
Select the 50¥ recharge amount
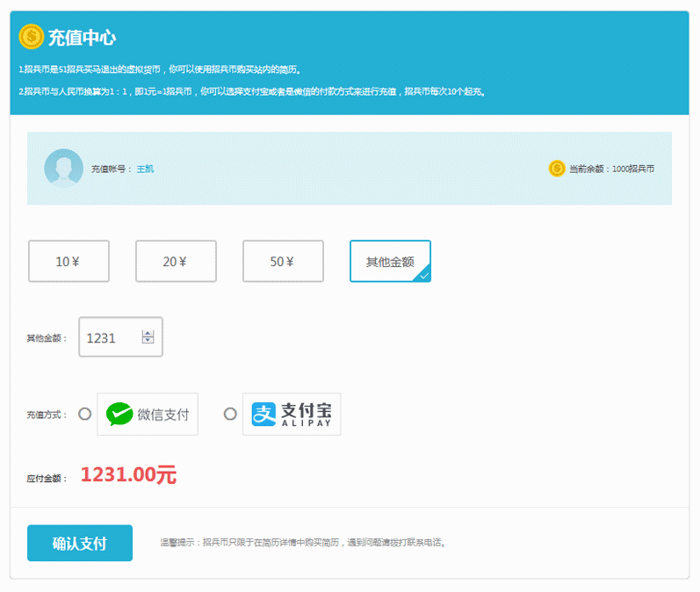[x=283, y=261]
